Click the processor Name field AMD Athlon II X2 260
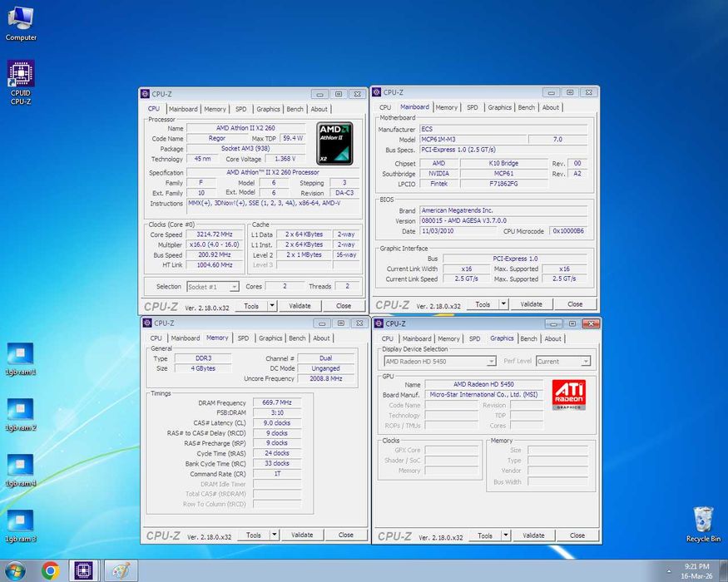The height and width of the screenshot is (582, 728). tap(245, 128)
